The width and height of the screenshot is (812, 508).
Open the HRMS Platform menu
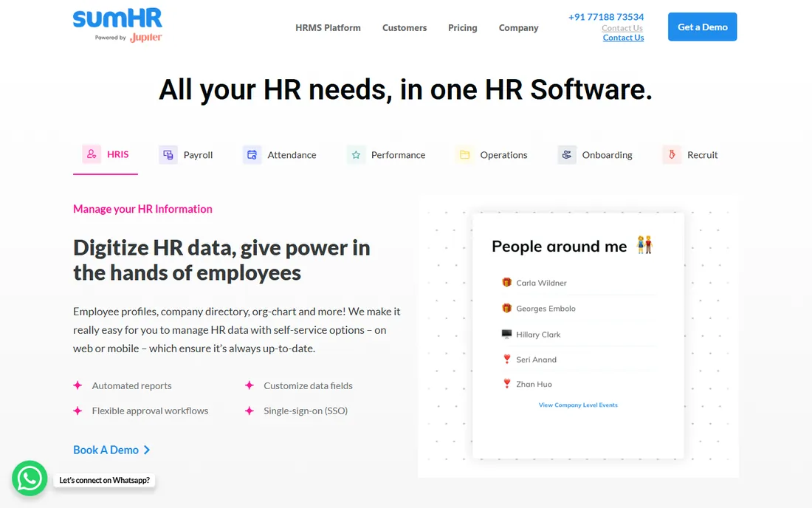pos(328,28)
